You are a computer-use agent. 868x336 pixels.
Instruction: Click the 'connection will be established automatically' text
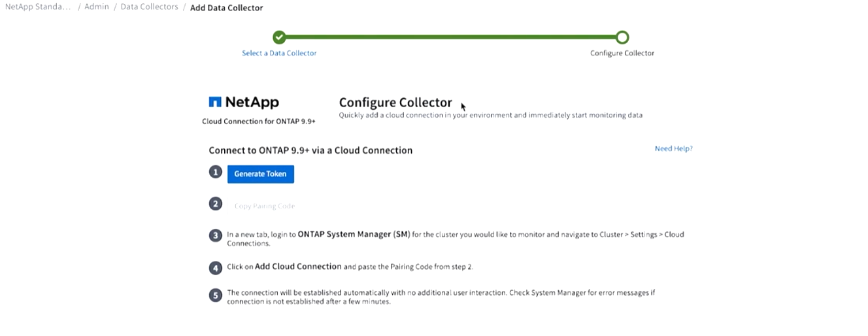click(441, 297)
